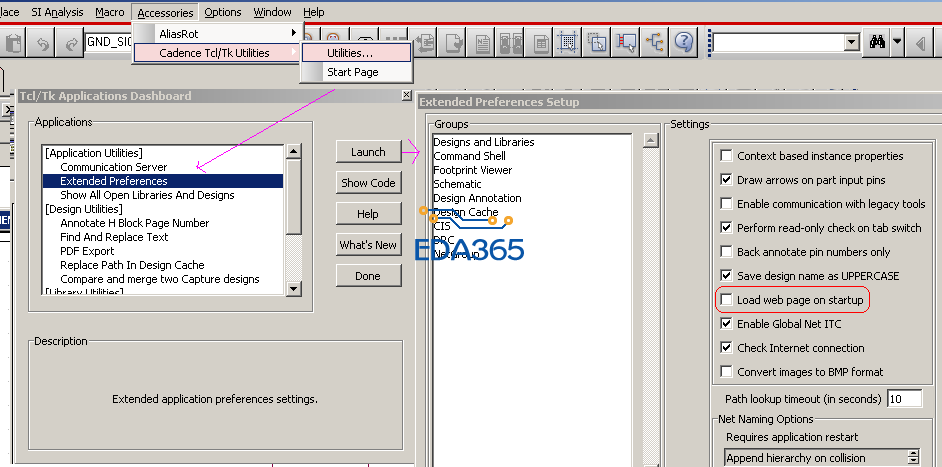Screen dimensions: 942x467
Task: Select Find And Replace Text entry
Action: coord(114,237)
